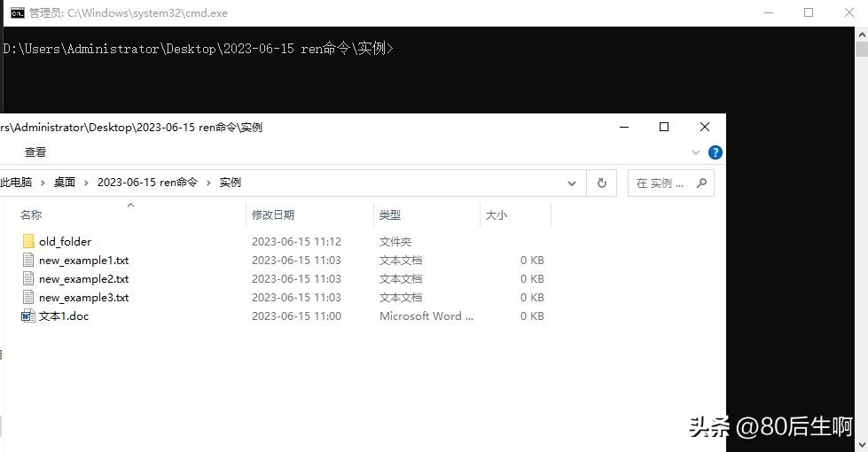This screenshot has width=868, height=452.
Task: Minimize the cmd.exe window
Action: click(769, 12)
